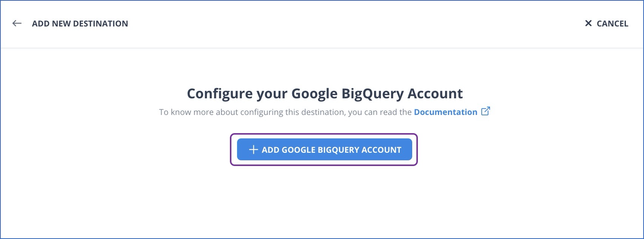
Task: Click the X cancel icon
Action: point(589,23)
